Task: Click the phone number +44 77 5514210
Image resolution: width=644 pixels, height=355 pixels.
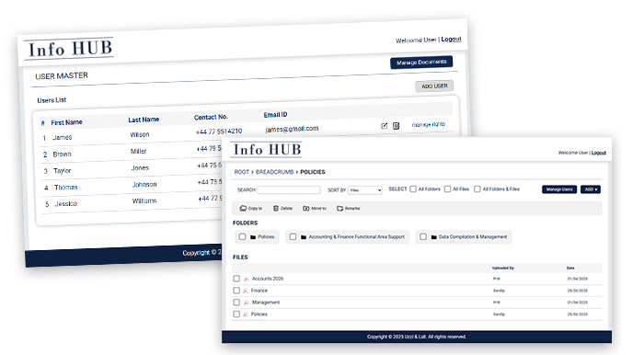Action: [x=219, y=132]
